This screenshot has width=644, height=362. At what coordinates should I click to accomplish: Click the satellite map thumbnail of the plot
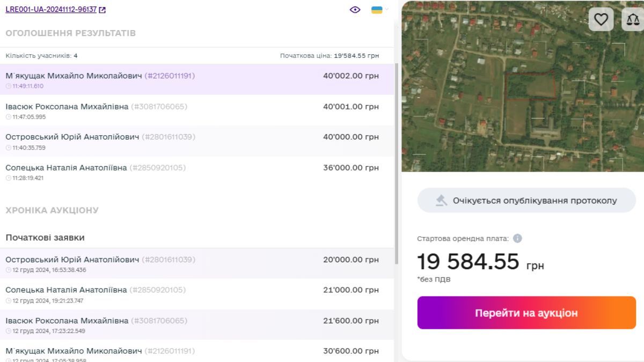pos(522,86)
